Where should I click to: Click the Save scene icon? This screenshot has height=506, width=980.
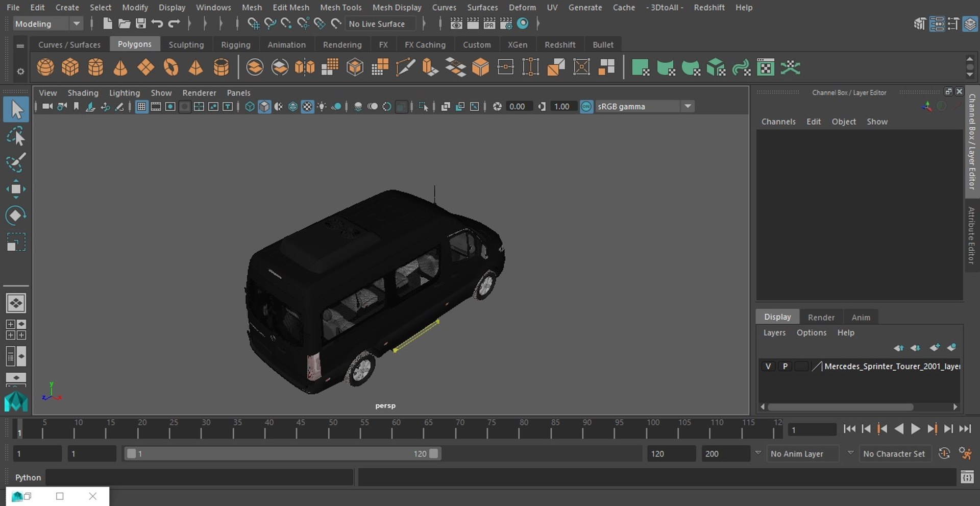[141, 23]
